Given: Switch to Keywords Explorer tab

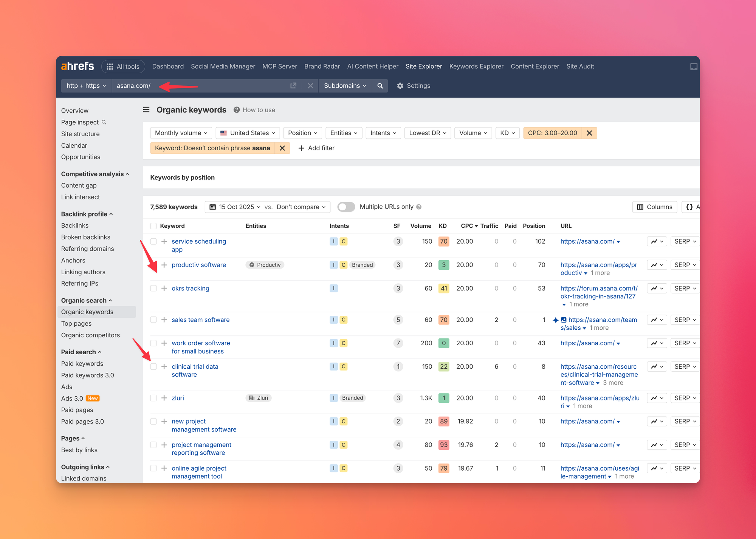Looking at the screenshot, I should coord(476,66).
